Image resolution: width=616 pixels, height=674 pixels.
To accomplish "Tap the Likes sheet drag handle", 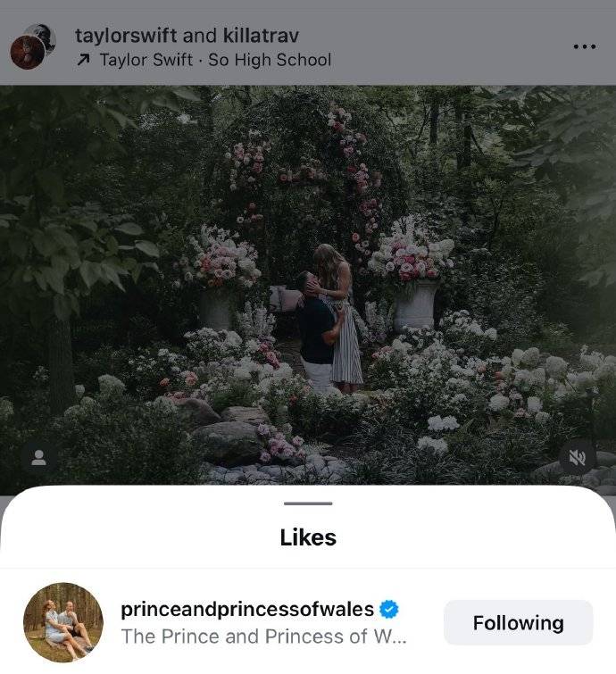I will pos(308,504).
